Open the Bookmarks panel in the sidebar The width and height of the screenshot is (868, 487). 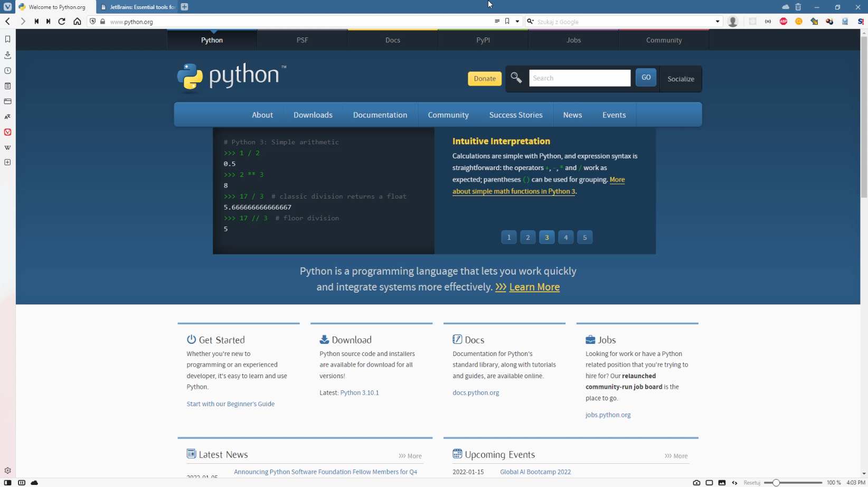pos(7,39)
